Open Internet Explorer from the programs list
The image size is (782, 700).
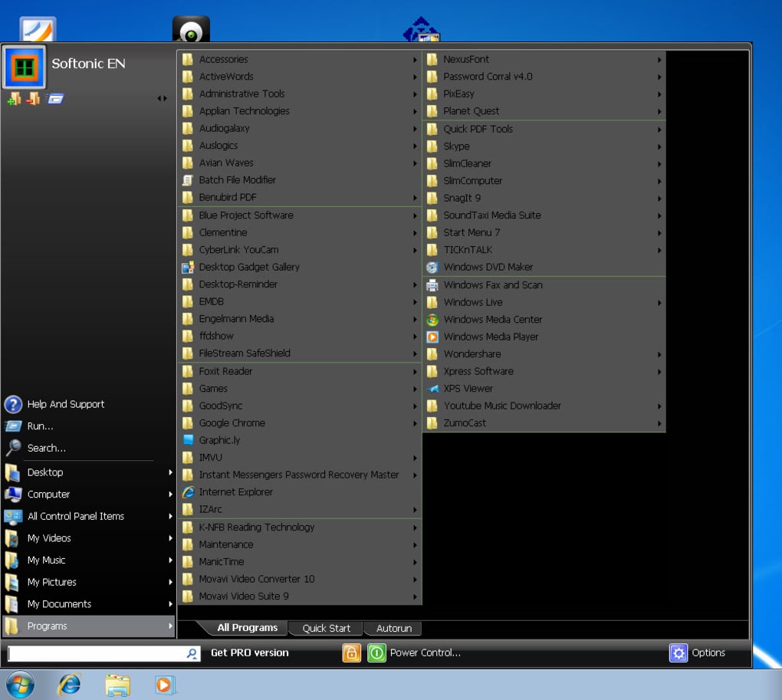[x=238, y=491]
